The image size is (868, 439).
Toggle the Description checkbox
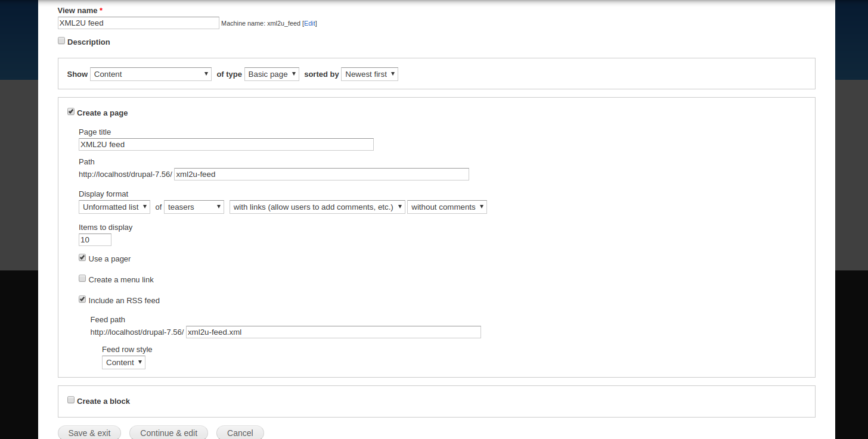61,41
